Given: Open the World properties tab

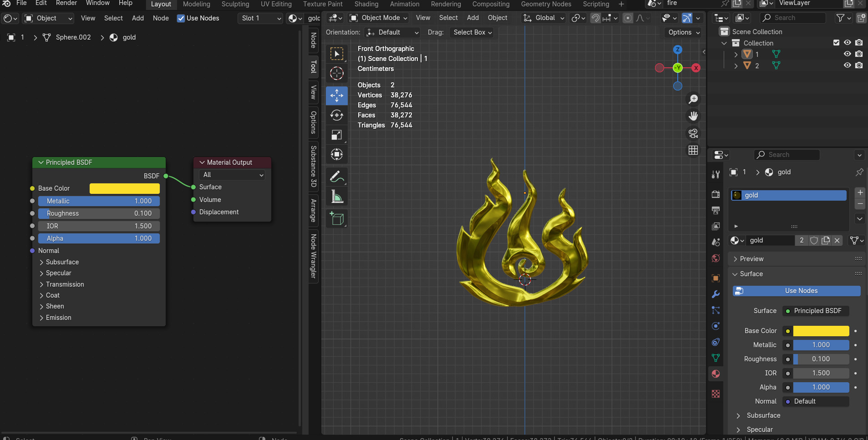Looking at the screenshot, I should [x=716, y=258].
